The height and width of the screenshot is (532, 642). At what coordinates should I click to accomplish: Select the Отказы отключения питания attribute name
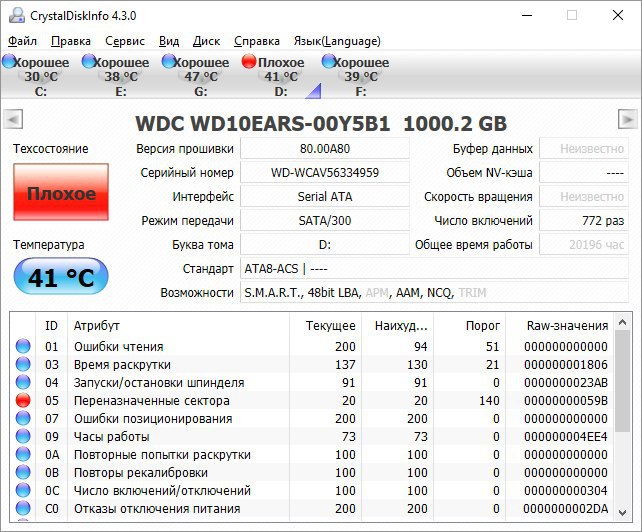(x=157, y=509)
